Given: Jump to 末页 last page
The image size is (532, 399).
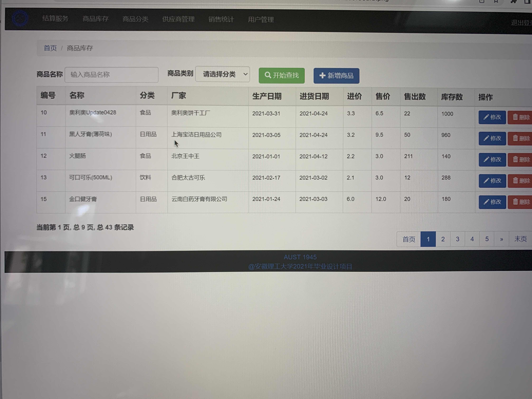Looking at the screenshot, I should [521, 239].
